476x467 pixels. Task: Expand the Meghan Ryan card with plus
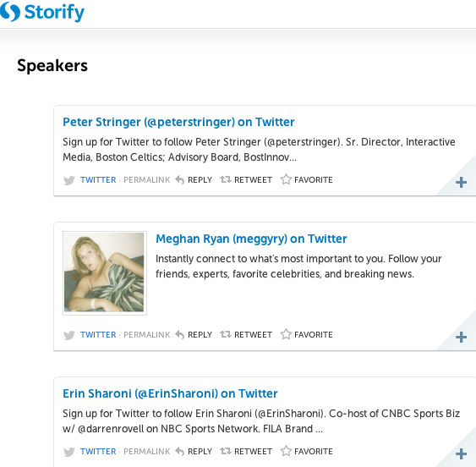point(461,338)
